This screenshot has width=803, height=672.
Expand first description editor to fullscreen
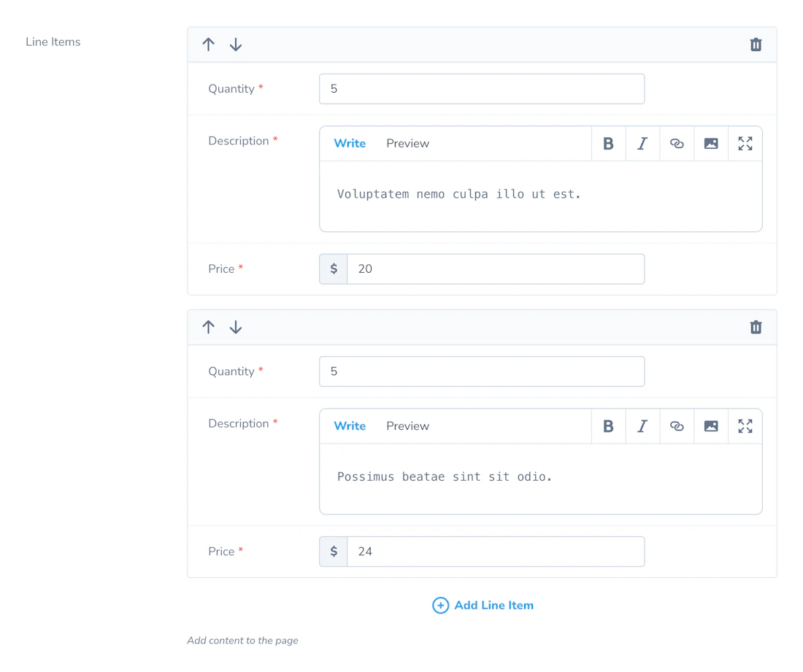point(745,143)
